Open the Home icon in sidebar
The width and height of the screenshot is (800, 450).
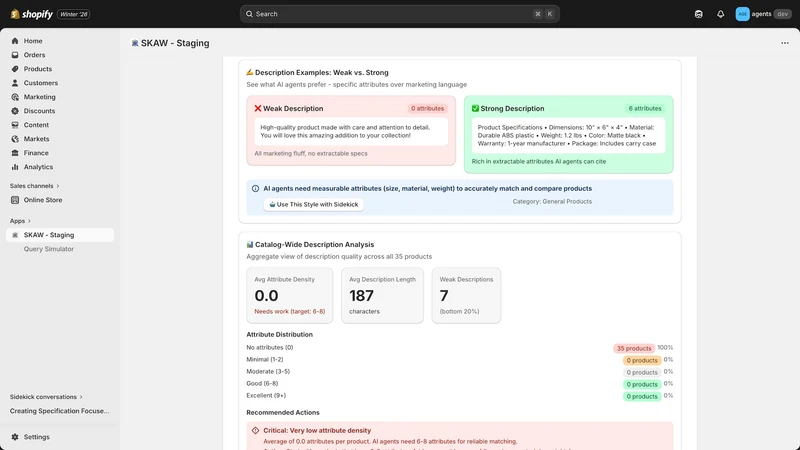[15, 41]
